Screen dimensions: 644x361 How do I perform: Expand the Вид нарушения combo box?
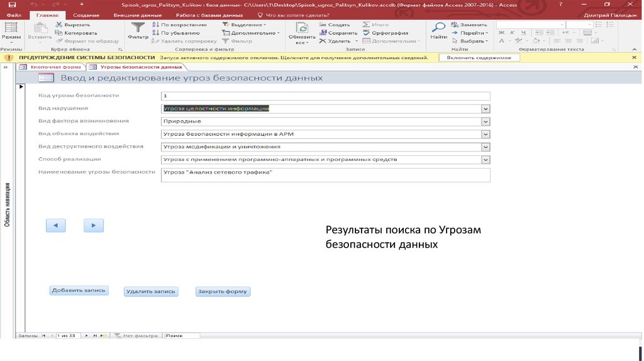pyautogui.click(x=485, y=109)
